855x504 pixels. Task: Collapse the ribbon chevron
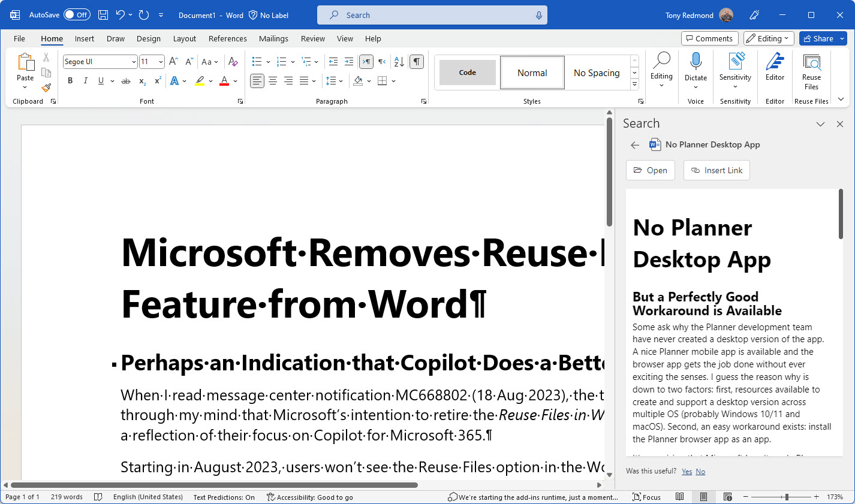[x=841, y=99]
